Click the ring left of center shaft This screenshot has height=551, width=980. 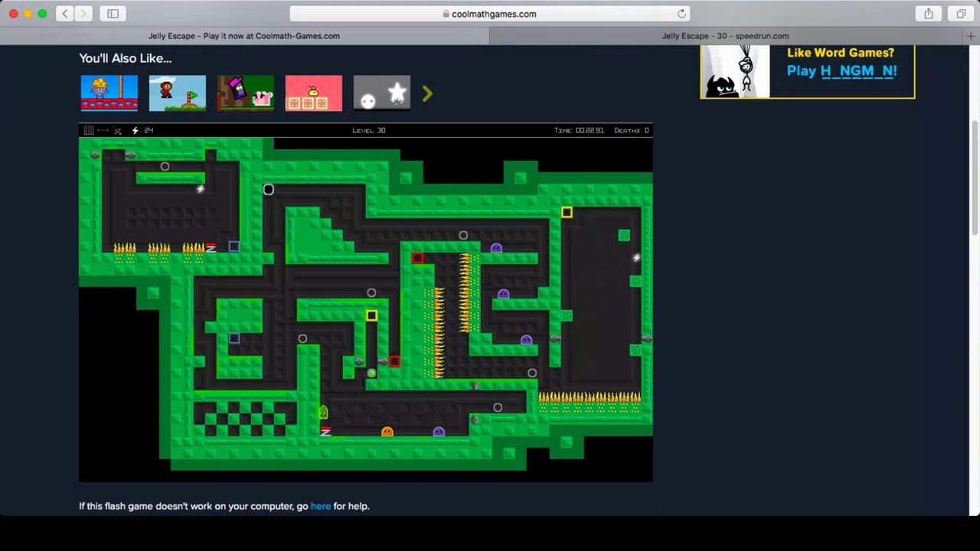pyautogui.click(x=302, y=338)
